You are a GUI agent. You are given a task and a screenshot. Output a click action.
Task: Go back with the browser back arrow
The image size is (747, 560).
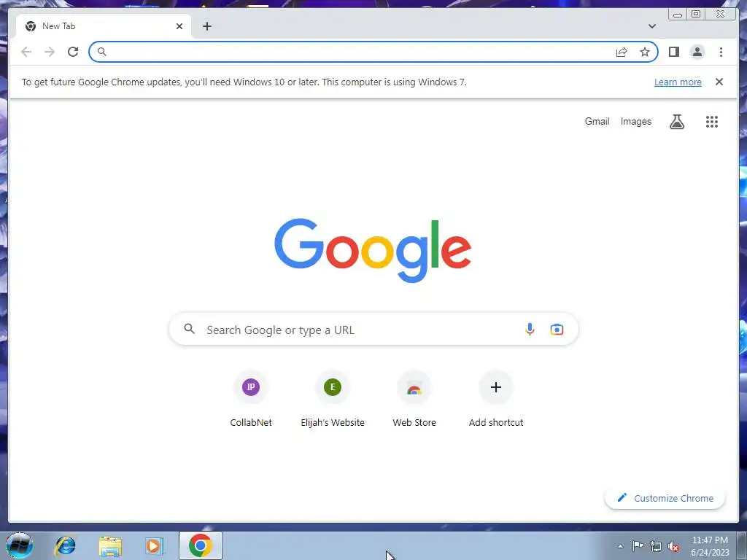pyautogui.click(x=26, y=52)
